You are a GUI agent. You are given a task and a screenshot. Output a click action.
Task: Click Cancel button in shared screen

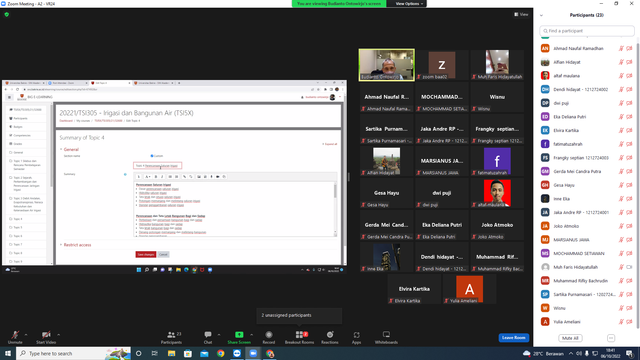[x=163, y=254]
